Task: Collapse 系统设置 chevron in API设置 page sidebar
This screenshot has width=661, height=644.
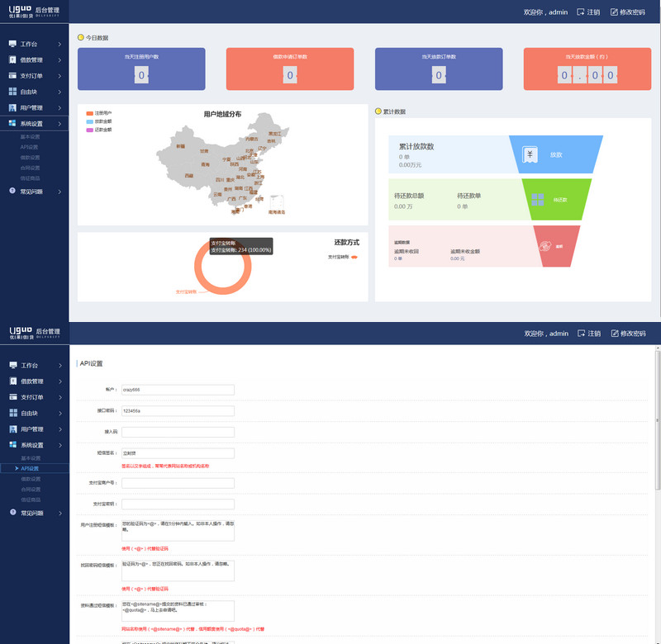Action: pyautogui.click(x=60, y=445)
